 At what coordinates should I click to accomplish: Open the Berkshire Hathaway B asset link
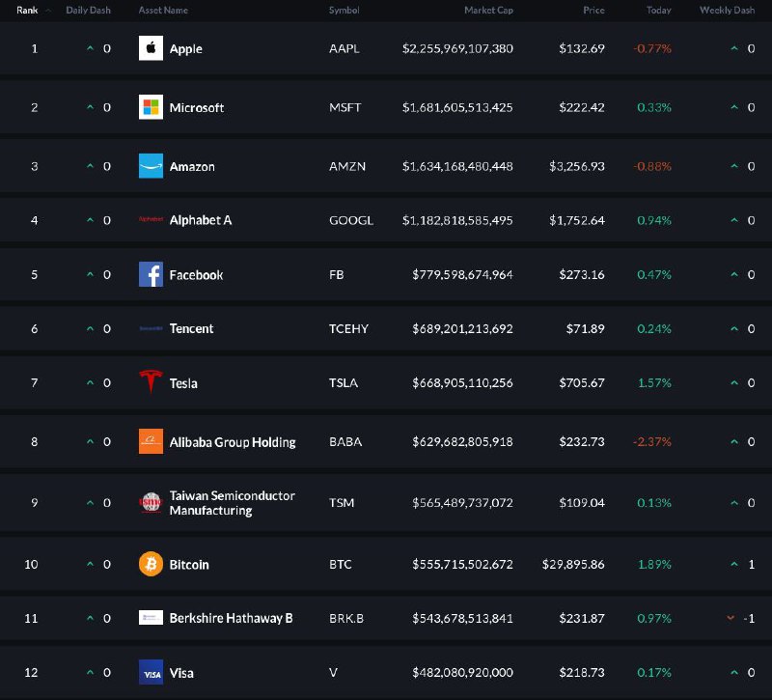tap(231, 618)
